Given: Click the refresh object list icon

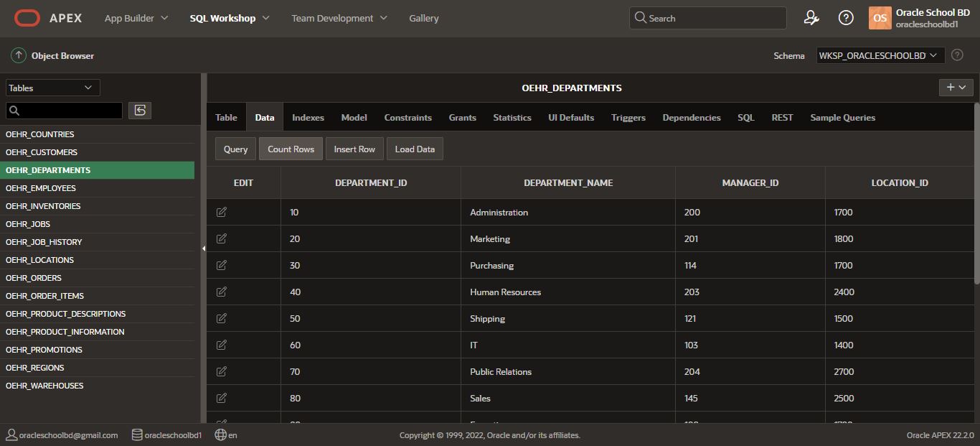Looking at the screenshot, I should [140, 110].
